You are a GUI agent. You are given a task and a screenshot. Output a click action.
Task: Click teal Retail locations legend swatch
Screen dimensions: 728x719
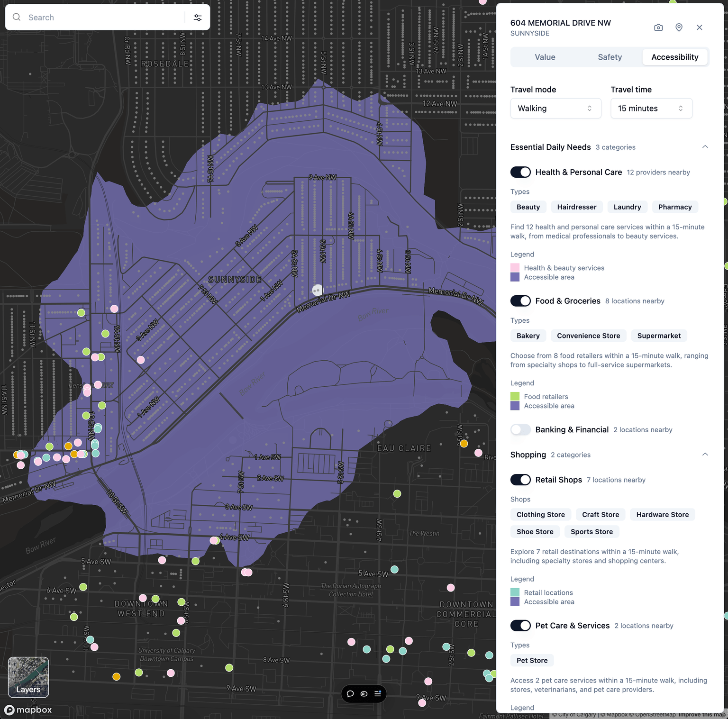pyautogui.click(x=515, y=592)
